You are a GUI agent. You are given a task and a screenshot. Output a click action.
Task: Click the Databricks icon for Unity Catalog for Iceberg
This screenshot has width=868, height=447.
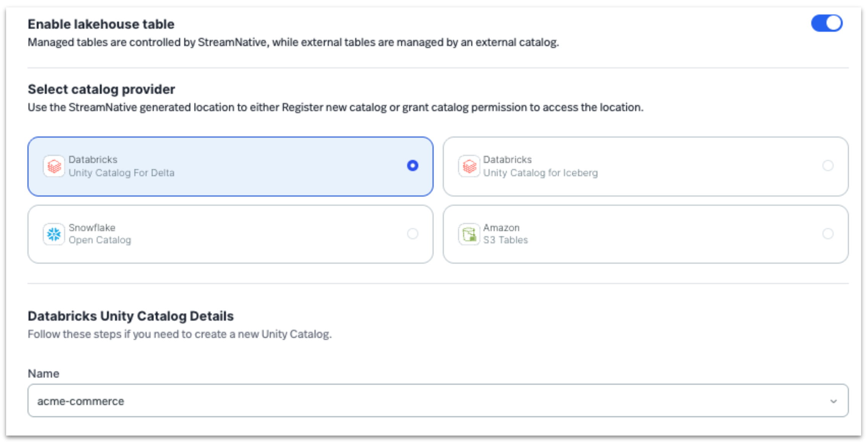coord(469,166)
